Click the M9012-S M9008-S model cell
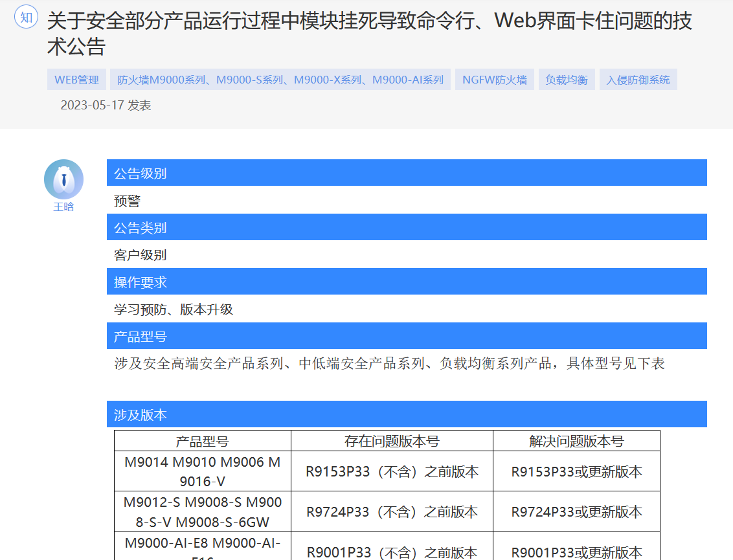This screenshot has height=560, width=733. (x=203, y=511)
